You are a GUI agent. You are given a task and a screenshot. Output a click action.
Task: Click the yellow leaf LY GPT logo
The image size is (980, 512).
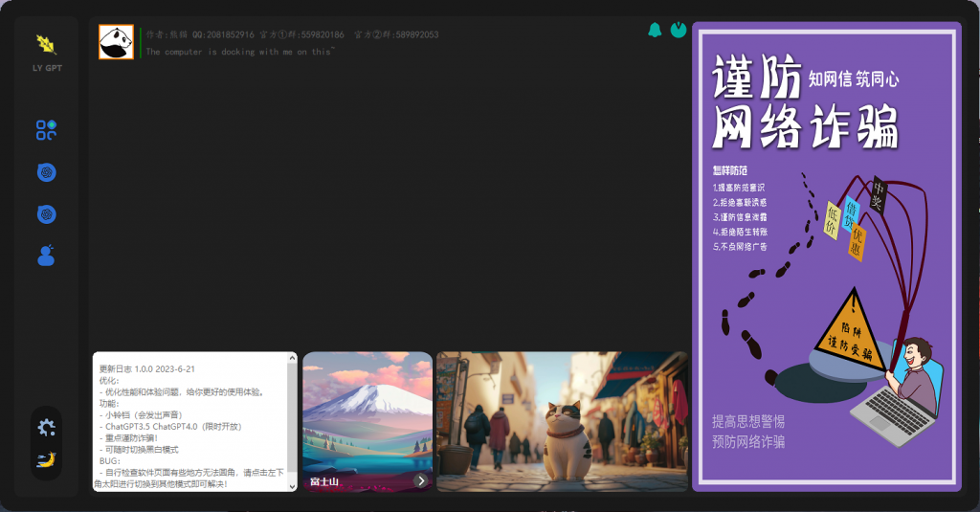click(46, 44)
